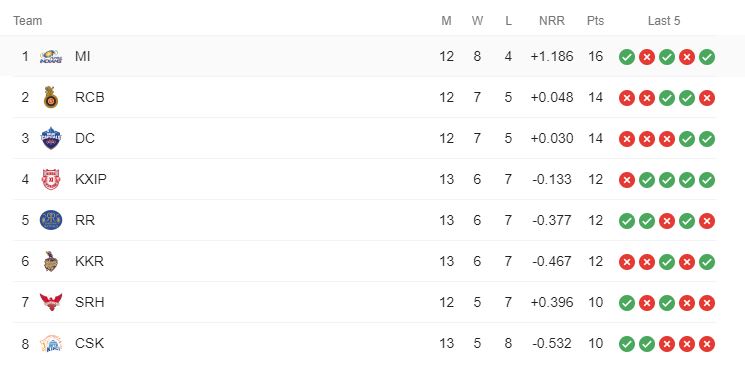Click KXIP's only red loss icon
Viewport: 745px width, 388px height.
(627, 180)
